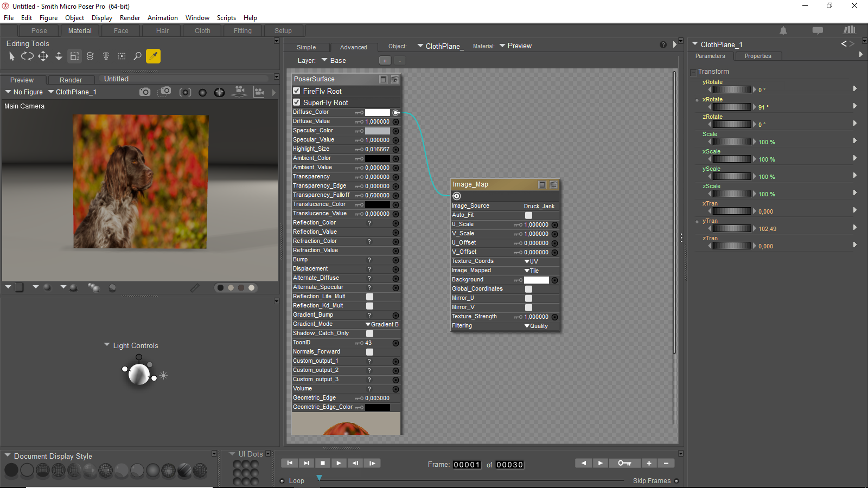The width and height of the screenshot is (868, 488).
Task: Switch to the Pose room tab
Action: [x=39, y=31]
